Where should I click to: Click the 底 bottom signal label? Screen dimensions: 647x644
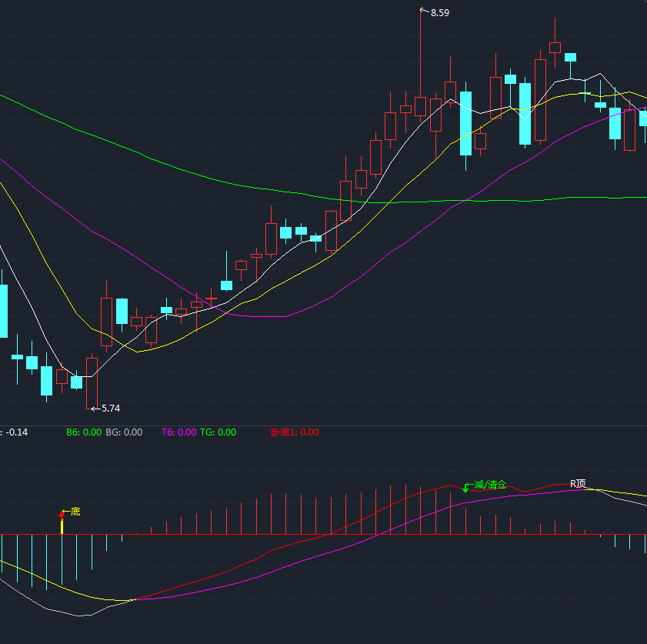pos(75,512)
